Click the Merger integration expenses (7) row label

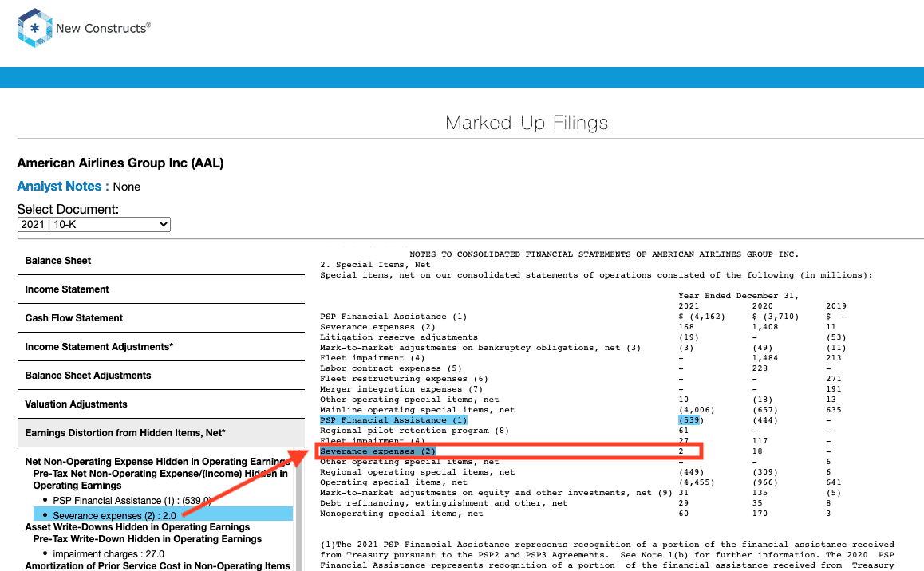click(401, 389)
